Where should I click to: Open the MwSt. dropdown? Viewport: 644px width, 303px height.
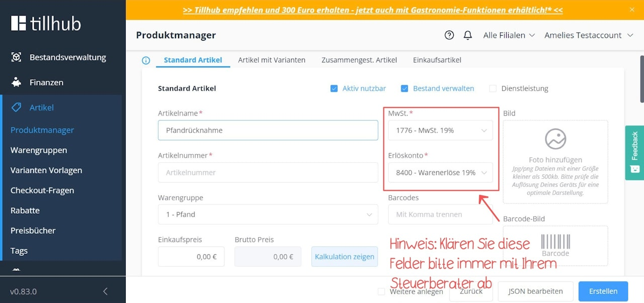coord(440,131)
